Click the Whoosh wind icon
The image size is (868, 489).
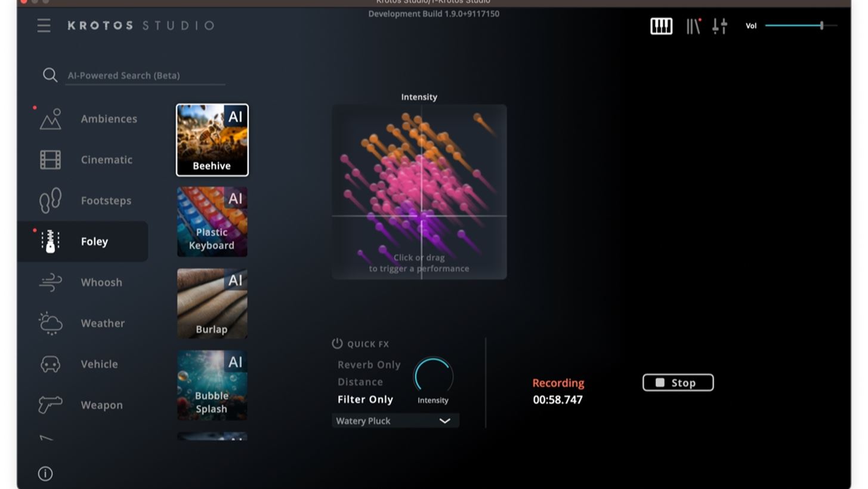coord(51,282)
